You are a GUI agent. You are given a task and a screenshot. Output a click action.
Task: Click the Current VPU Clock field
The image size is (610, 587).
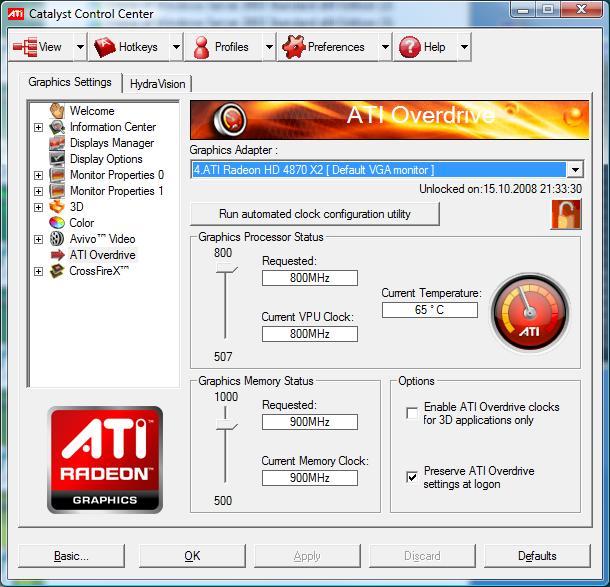pos(310,334)
